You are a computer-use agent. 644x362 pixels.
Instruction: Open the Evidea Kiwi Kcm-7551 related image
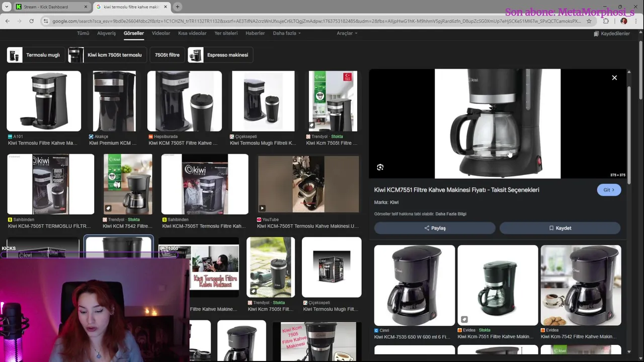(x=498, y=286)
